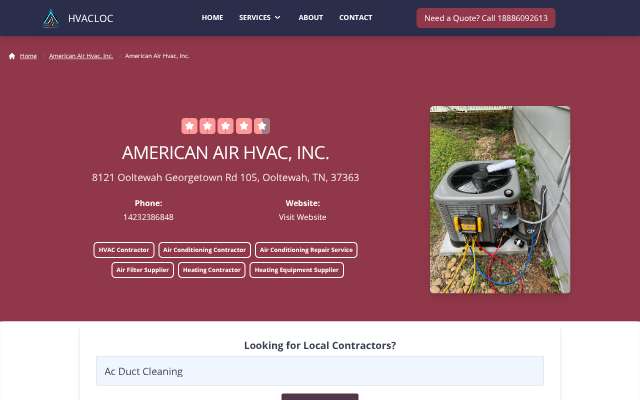
Task: Select the Heating Contractor tag
Action: (211, 270)
